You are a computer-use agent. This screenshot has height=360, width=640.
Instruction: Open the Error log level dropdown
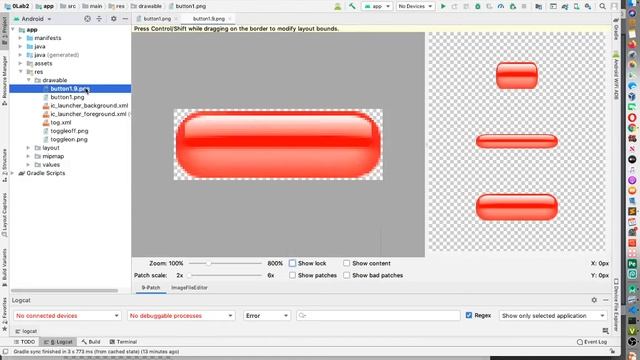coord(267,316)
